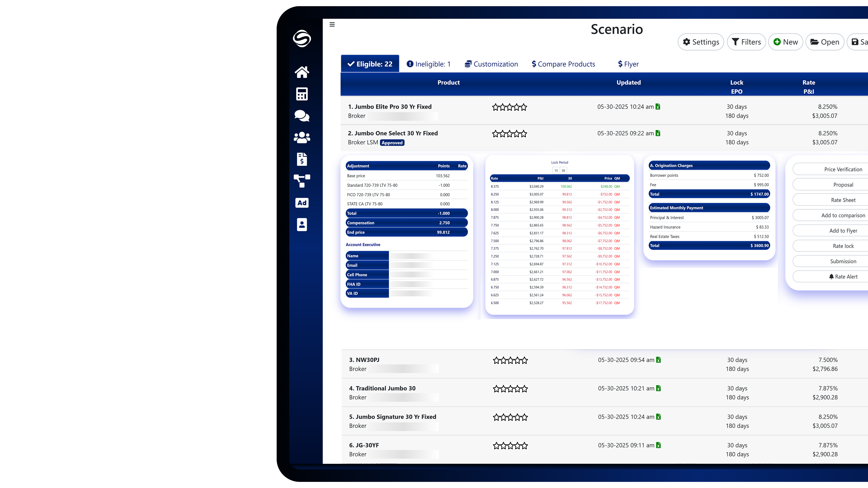
Task: Open the contact card sidebar icon
Action: [x=302, y=224]
